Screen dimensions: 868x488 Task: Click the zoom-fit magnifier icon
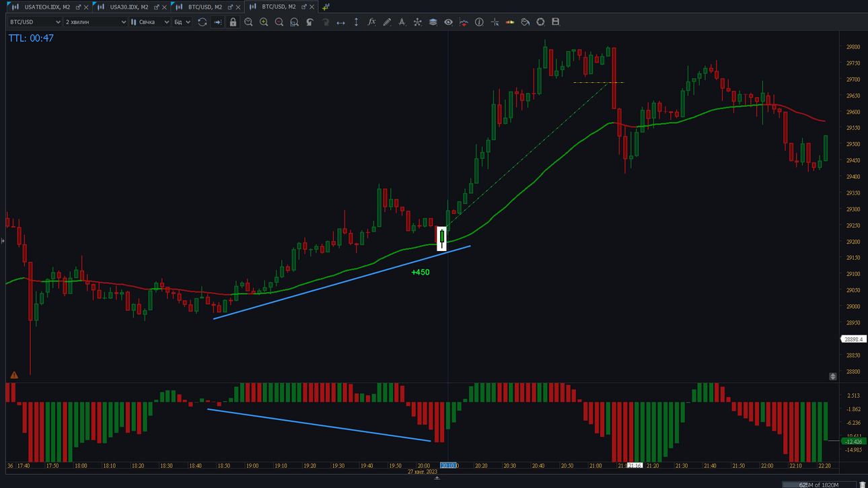tap(294, 22)
